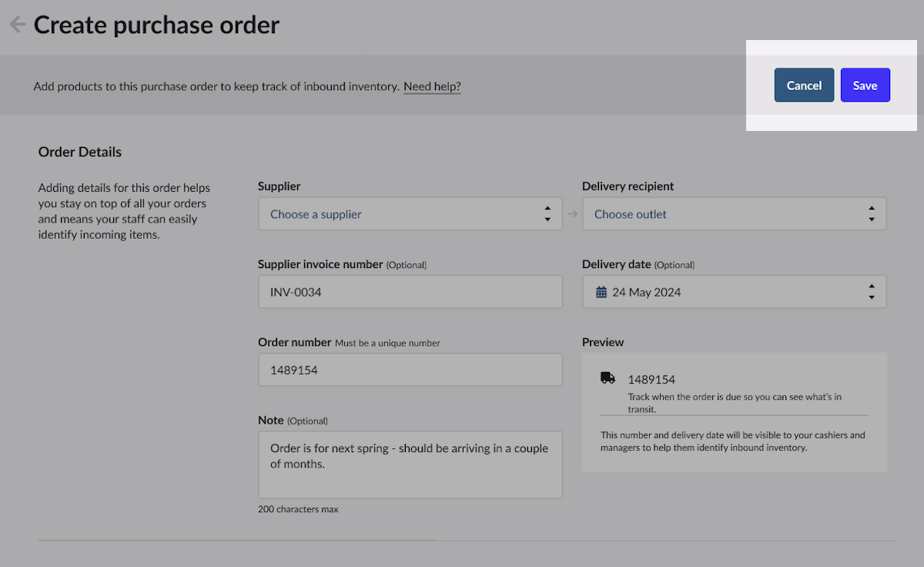The width and height of the screenshot is (924, 567).
Task: Click the down arrow on the Supplier selector
Action: (547, 218)
